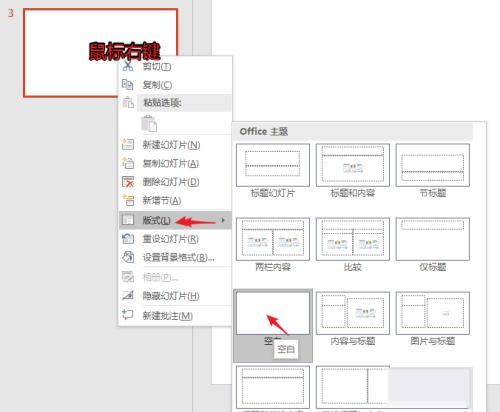Pick the 标题幻灯片 layout thumbnail
This screenshot has height=412, width=500.
tap(273, 165)
